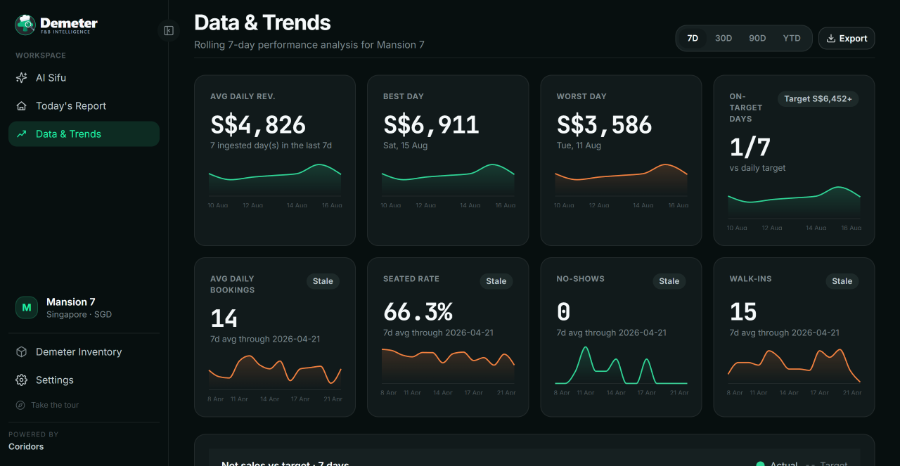Switch to the 30D time range
900x466 pixels.
[723, 38]
